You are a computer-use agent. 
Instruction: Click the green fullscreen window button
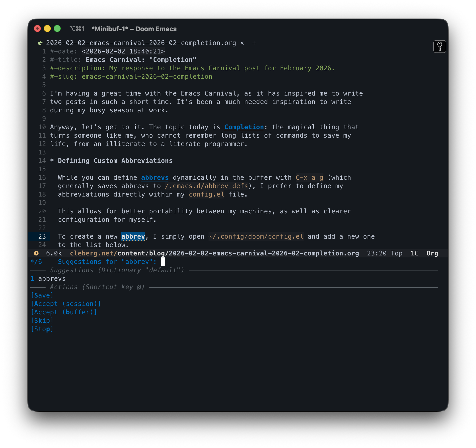point(57,29)
